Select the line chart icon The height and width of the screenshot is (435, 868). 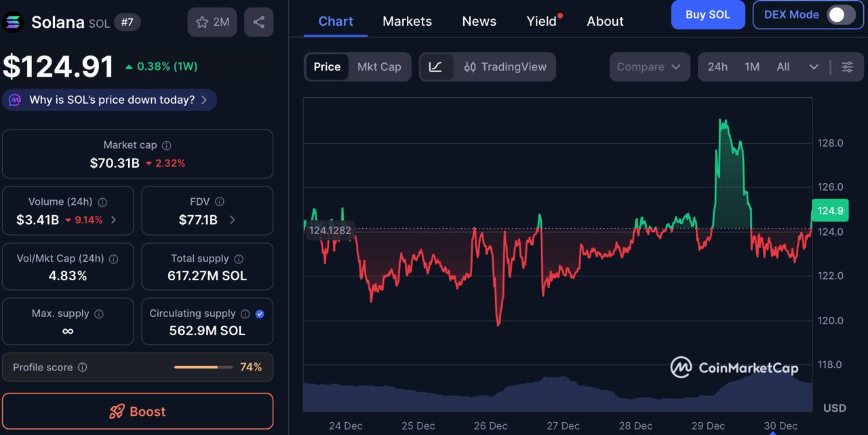(x=437, y=67)
